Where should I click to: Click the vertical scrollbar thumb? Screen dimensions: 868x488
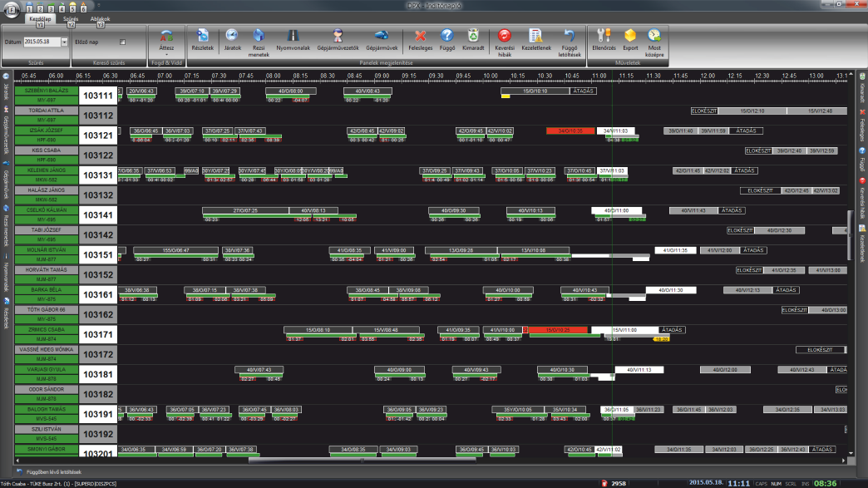(851, 234)
